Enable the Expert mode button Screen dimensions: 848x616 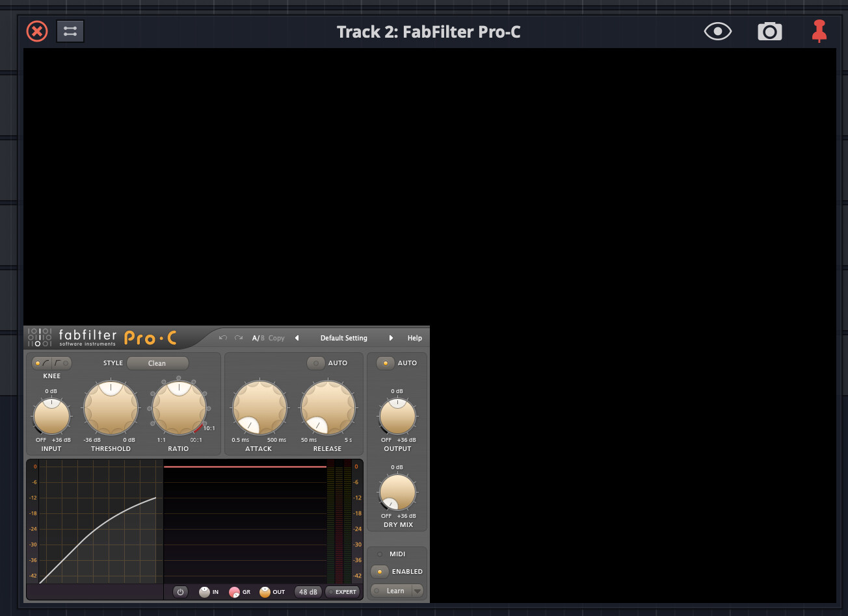pyautogui.click(x=342, y=592)
